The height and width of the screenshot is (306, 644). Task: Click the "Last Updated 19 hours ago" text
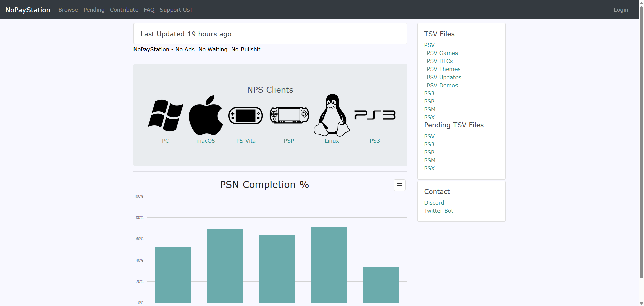pyautogui.click(x=186, y=34)
